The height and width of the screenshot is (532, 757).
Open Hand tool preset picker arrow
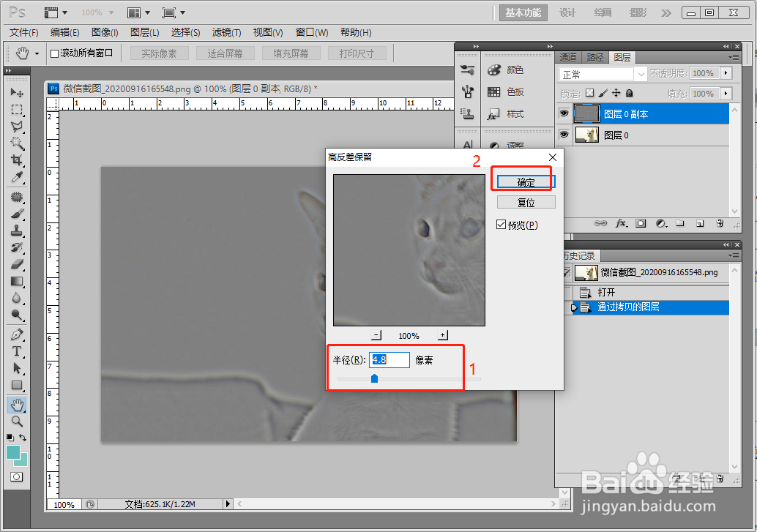[x=37, y=53]
